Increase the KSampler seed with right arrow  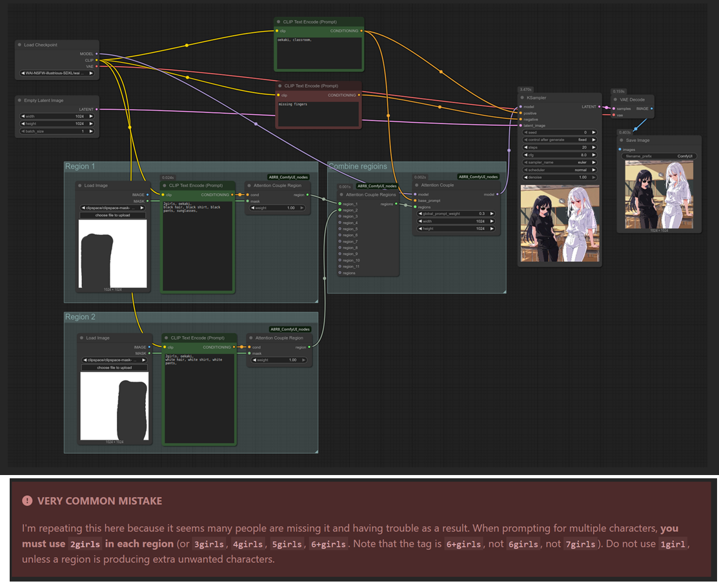(x=594, y=132)
